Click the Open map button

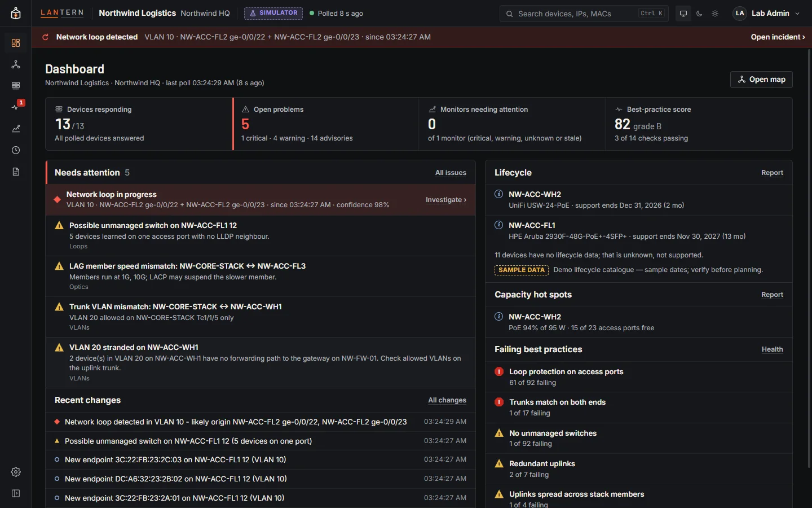[x=761, y=80]
